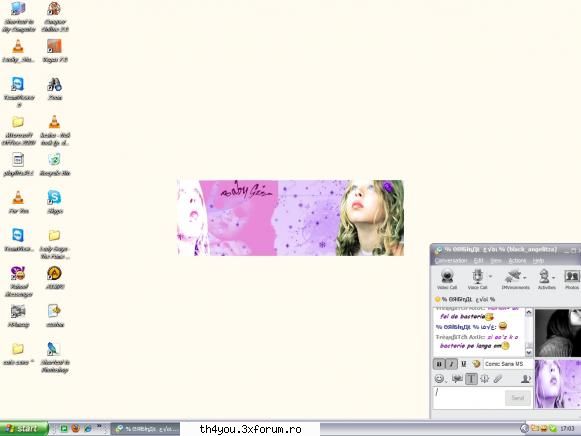Launch Firefox from quick launch
581x436 pixels.
pyautogui.click(x=76, y=429)
